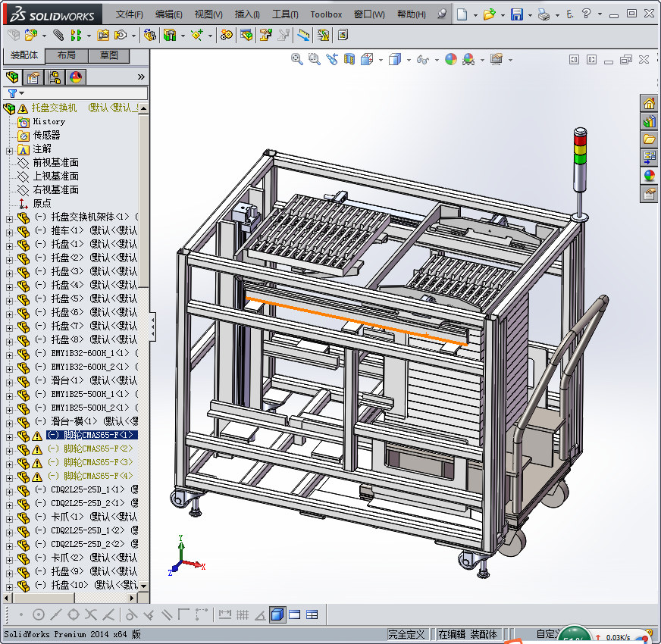Image resolution: width=661 pixels, height=644 pixels.
Task: Switch to the 草图 tab
Action: point(108,56)
